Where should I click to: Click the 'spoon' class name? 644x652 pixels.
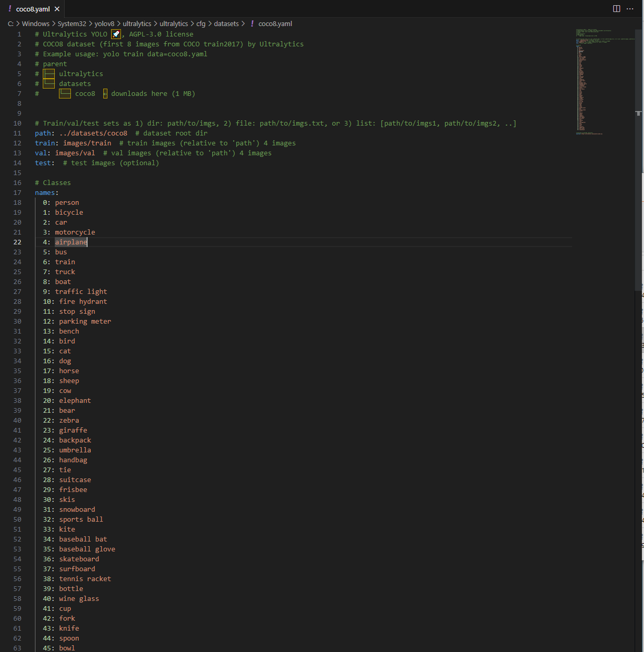69,638
